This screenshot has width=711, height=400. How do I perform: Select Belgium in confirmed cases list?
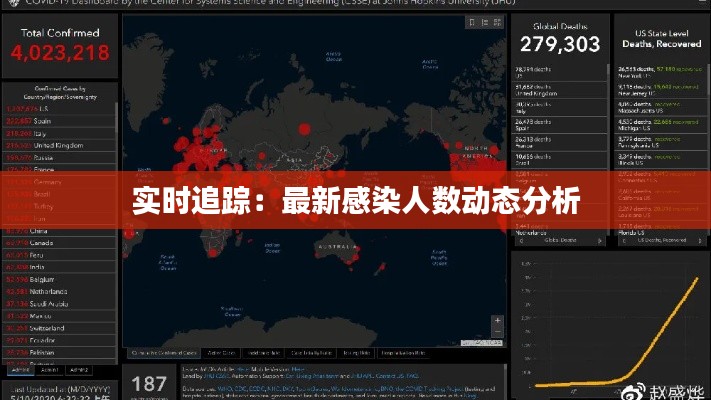click(59, 279)
